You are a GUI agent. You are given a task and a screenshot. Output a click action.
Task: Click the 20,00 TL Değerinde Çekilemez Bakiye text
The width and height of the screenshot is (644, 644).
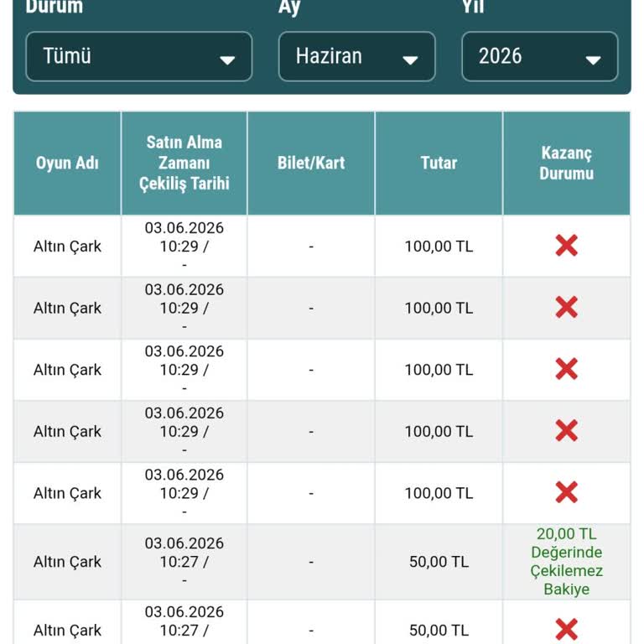[566, 562]
